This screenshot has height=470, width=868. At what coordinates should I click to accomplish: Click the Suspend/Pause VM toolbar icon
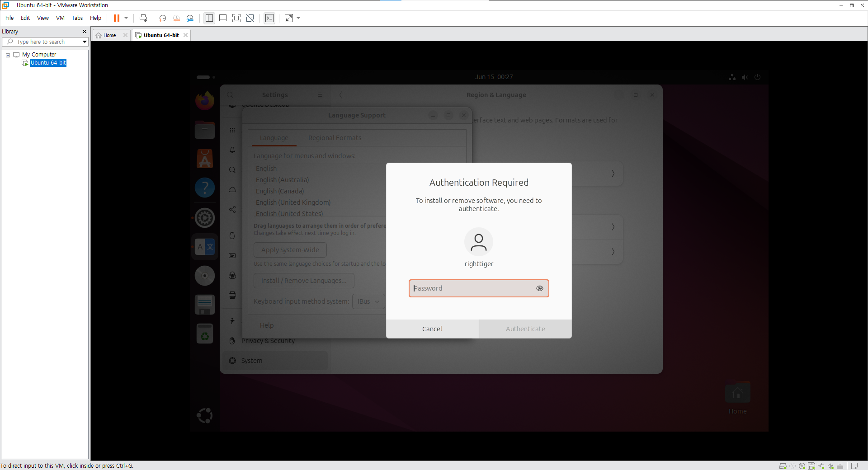point(116,18)
